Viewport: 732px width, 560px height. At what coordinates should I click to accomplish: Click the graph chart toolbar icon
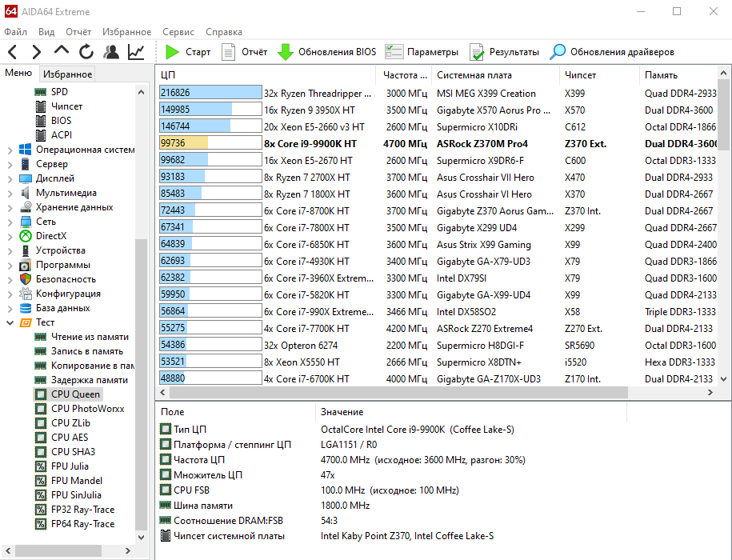[x=136, y=52]
